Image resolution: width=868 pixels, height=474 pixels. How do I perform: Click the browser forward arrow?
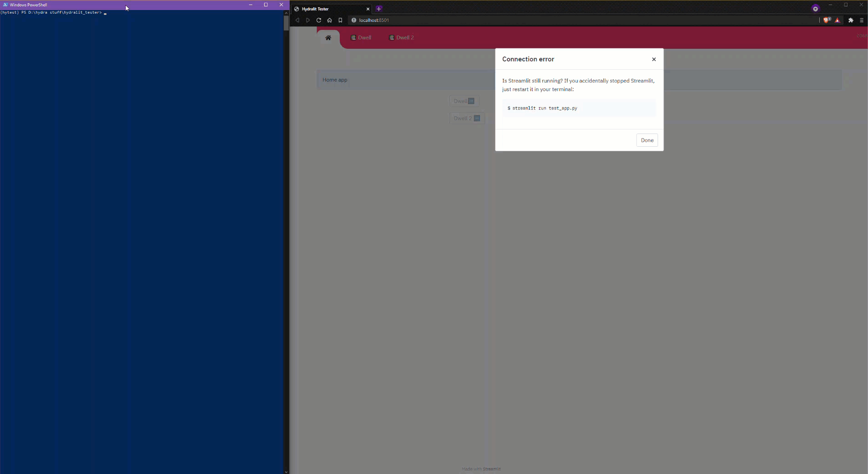(308, 20)
